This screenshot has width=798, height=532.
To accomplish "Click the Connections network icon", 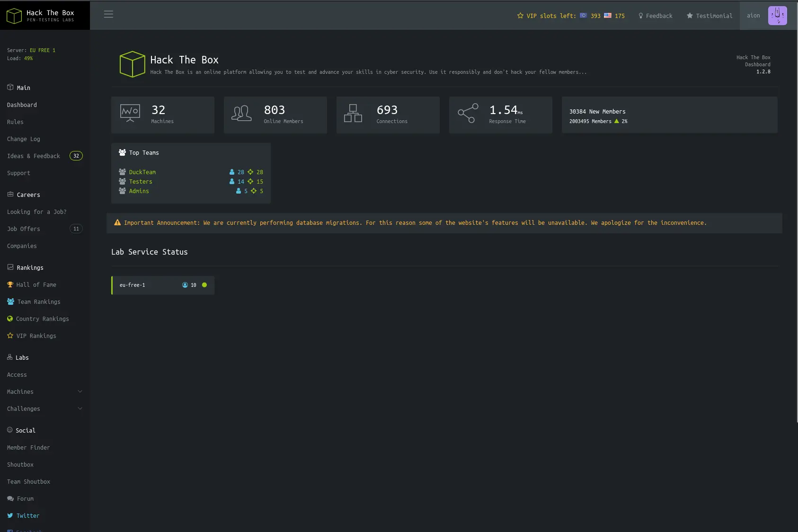I will (x=353, y=113).
